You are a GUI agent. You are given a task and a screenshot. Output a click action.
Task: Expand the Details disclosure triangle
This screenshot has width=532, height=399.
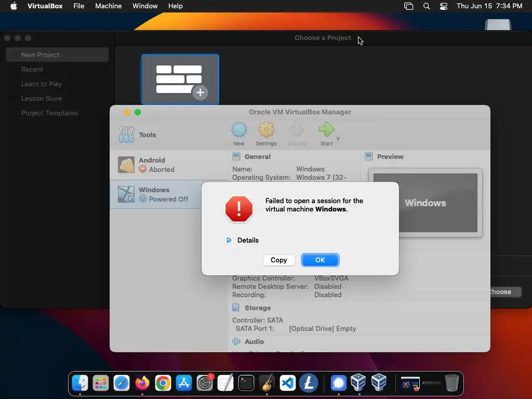(x=229, y=240)
